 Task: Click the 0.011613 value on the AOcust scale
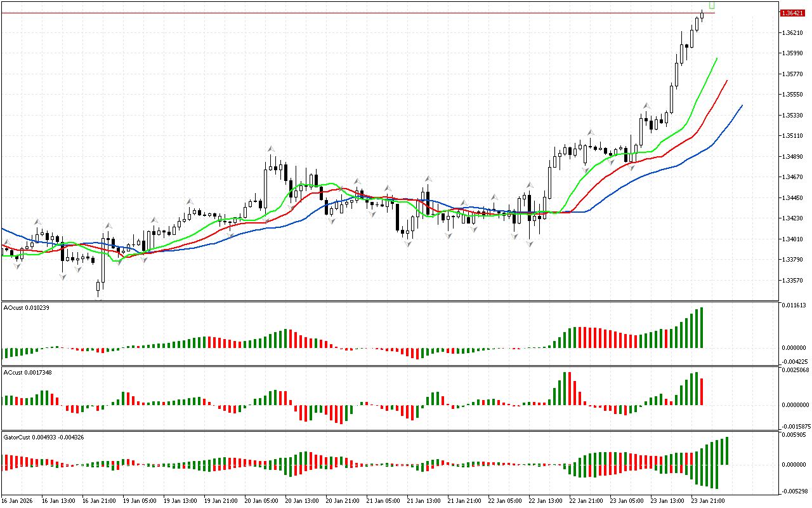(795, 305)
